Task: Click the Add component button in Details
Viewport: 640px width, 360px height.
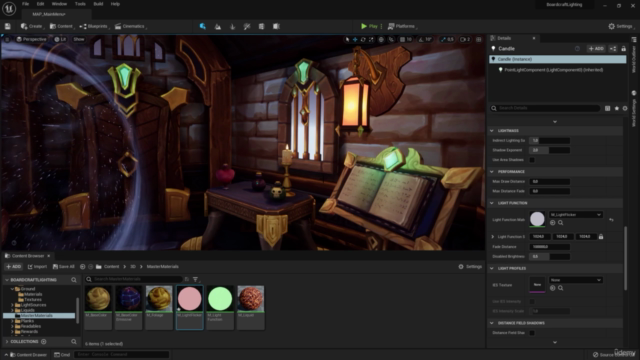Action: pyautogui.click(x=596, y=49)
